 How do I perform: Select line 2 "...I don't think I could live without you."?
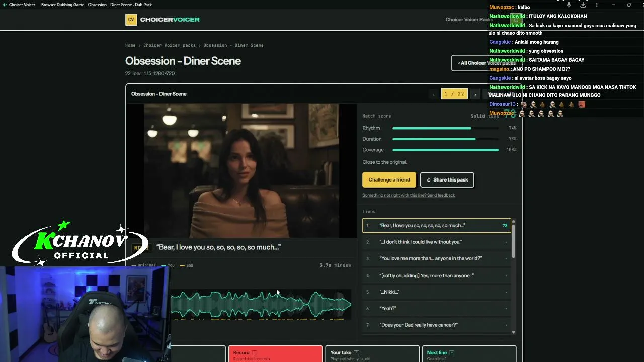436,242
